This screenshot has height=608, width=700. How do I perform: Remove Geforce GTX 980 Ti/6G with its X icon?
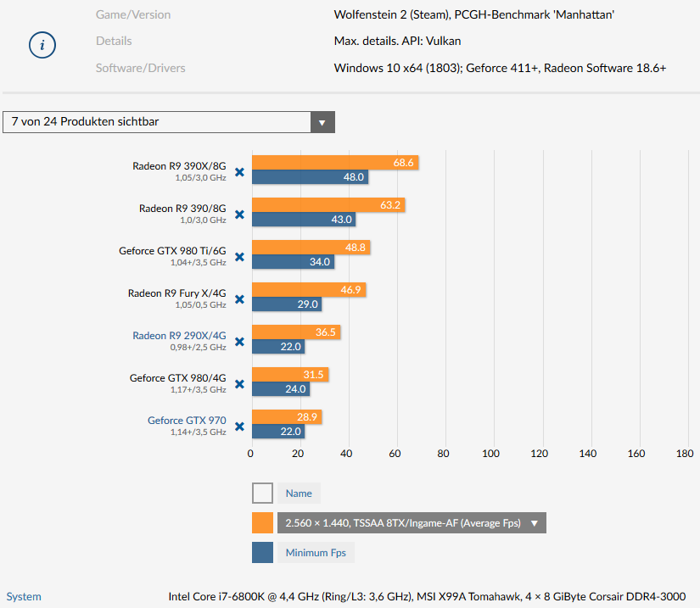click(240, 257)
